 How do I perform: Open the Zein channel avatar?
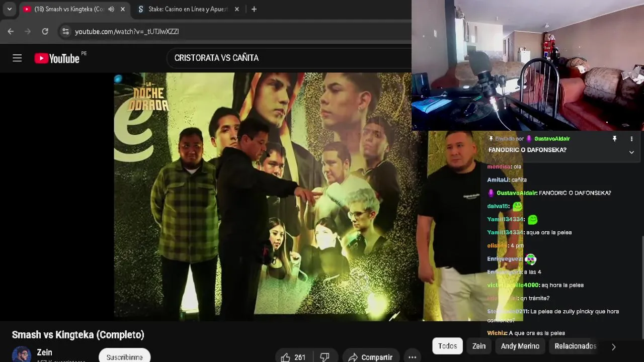tap(22, 354)
